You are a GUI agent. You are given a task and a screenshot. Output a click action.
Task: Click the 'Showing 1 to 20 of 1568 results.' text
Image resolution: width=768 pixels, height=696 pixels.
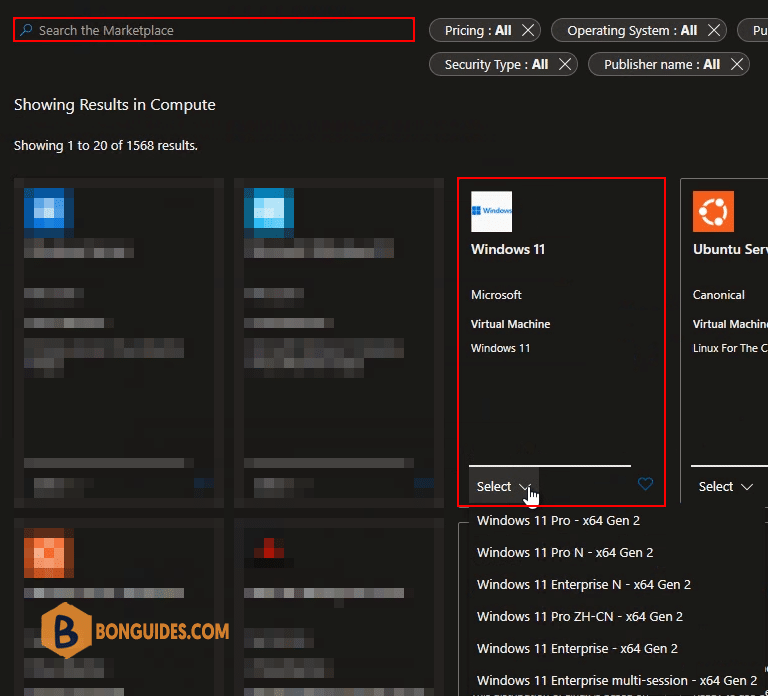point(106,145)
